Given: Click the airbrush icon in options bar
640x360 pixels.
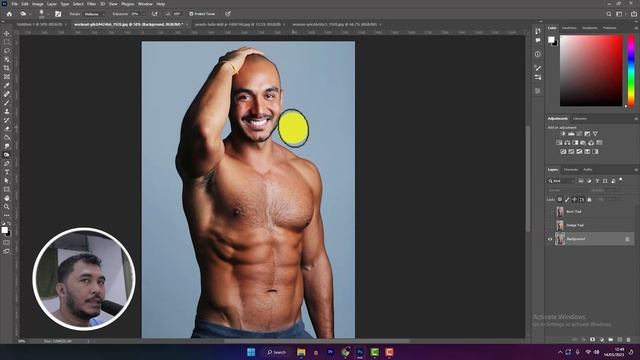Looking at the screenshot, I should 155,14.
